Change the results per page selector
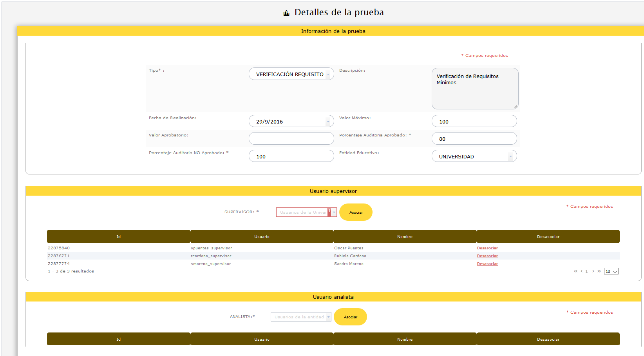The image size is (644, 356). [x=611, y=271]
